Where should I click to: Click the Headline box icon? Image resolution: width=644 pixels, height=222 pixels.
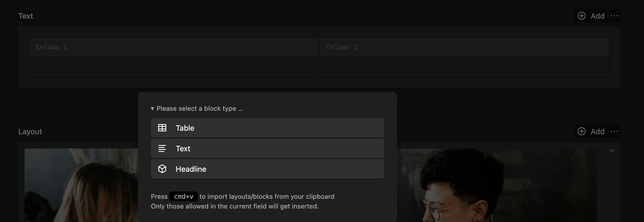[x=162, y=169]
